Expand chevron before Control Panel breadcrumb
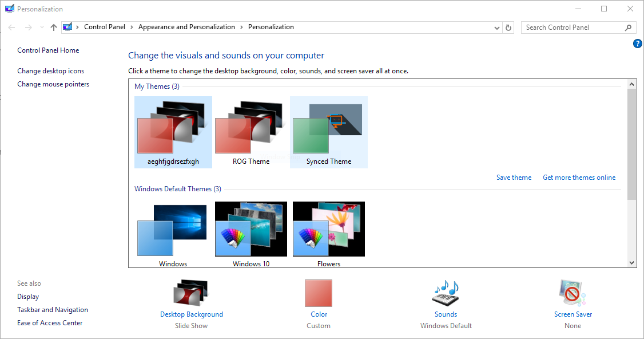Screen dimensions: 644x339 [x=77, y=27]
